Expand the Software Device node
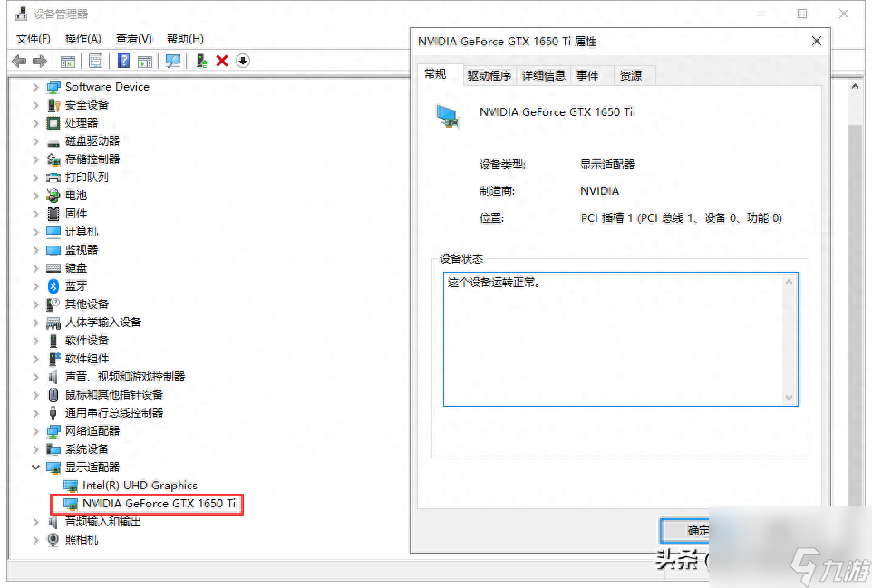Viewport: 872px width, 588px height. [36, 87]
